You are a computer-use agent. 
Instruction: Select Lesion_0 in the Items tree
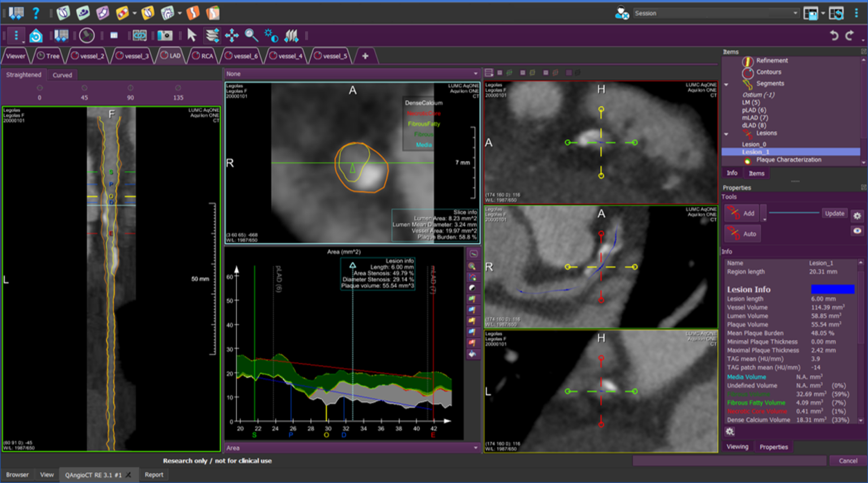(x=754, y=144)
